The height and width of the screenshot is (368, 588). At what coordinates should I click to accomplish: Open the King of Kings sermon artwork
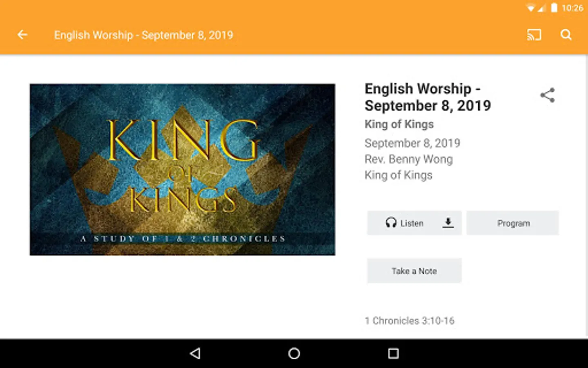pos(183,170)
